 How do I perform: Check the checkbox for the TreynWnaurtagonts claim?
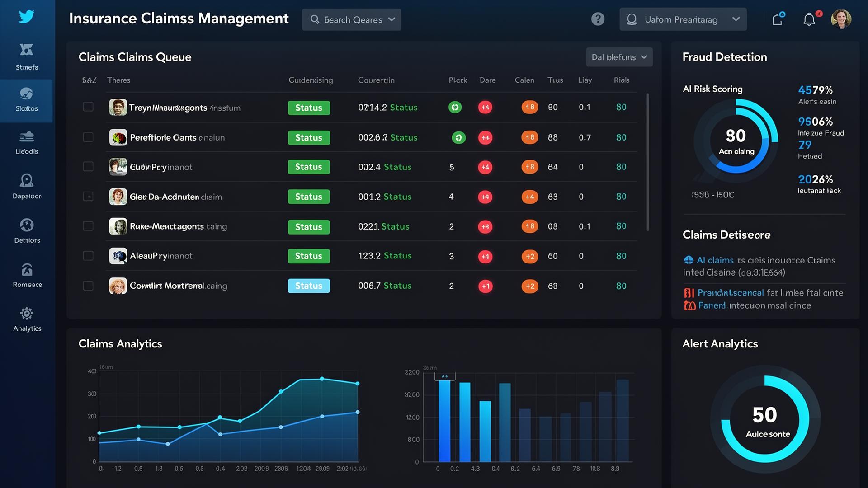point(88,107)
